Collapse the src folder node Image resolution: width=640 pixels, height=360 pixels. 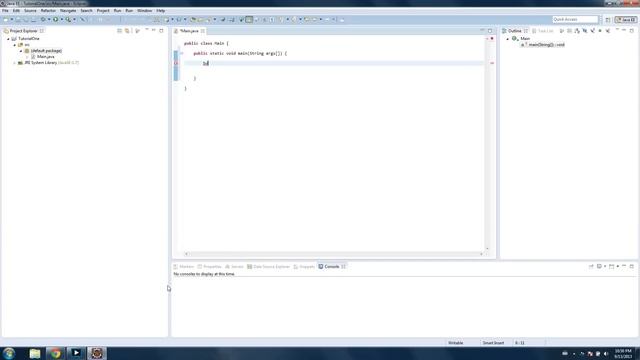(x=15, y=45)
